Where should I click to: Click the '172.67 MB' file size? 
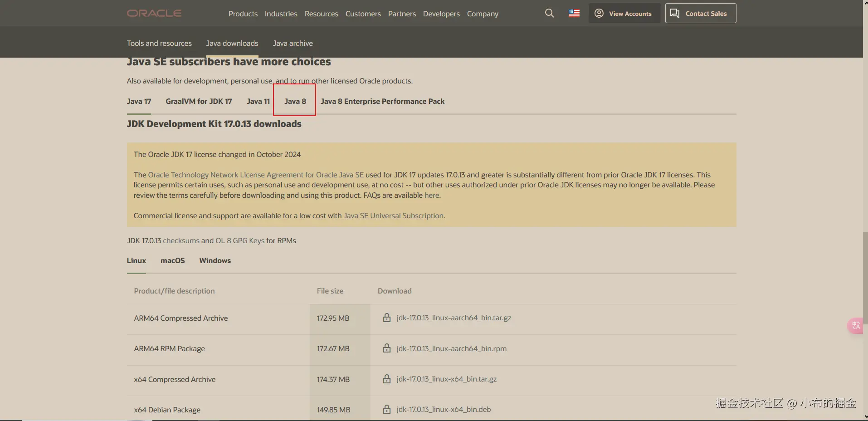(x=333, y=348)
